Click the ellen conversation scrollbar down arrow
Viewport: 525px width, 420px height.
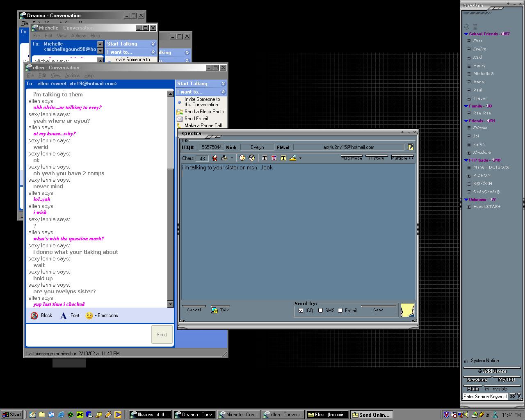pos(171,304)
